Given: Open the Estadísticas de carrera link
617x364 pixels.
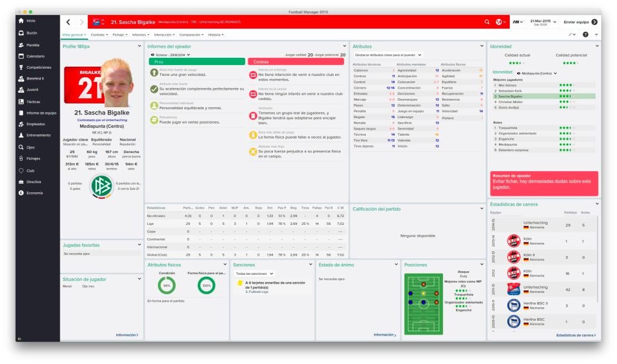Looking at the screenshot, I should pos(576,335).
